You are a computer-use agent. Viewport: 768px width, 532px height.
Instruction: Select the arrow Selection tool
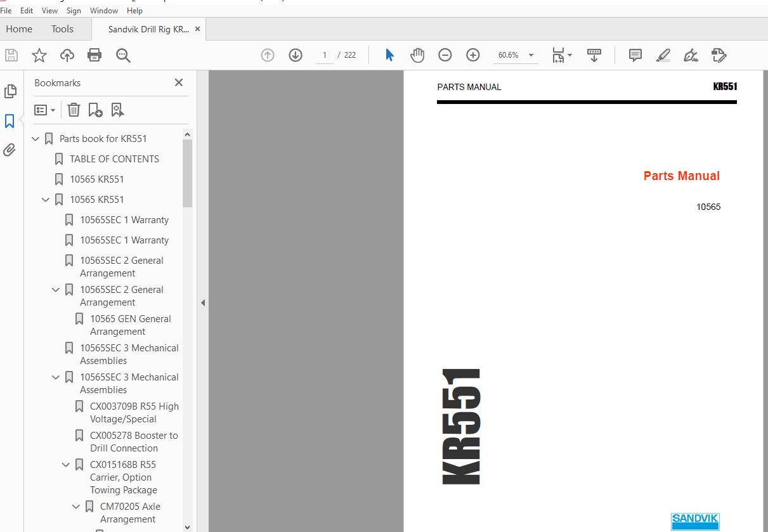pos(389,55)
